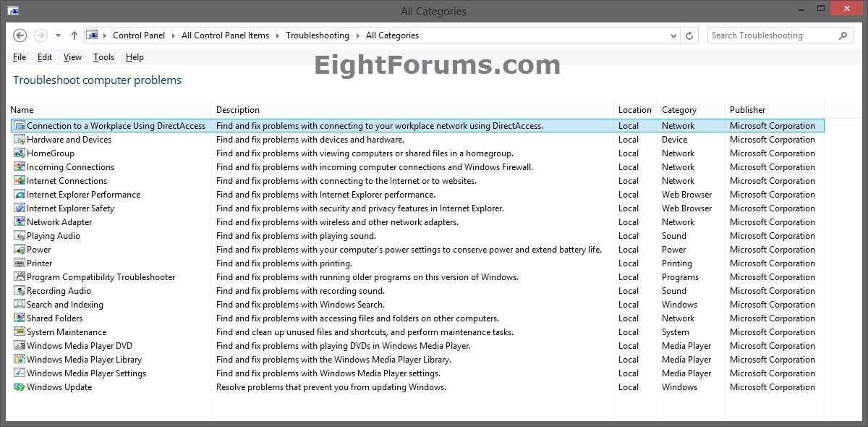Screen dimensions: 868x427
Task: Go to the All Control Panel Items breadcrumb
Action: pos(225,35)
